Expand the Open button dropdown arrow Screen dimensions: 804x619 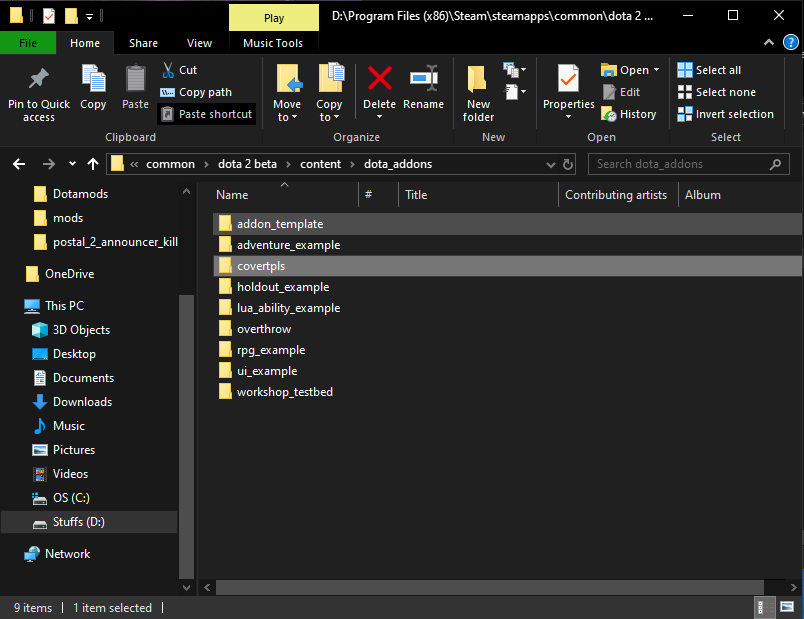(656, 70)
